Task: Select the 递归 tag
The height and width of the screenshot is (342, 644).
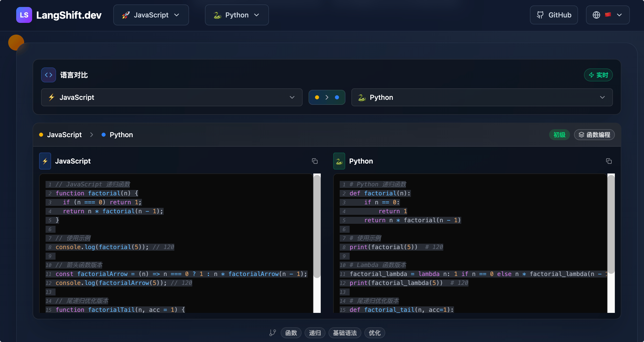Action: pyautogui.click(x=315, y=333)
